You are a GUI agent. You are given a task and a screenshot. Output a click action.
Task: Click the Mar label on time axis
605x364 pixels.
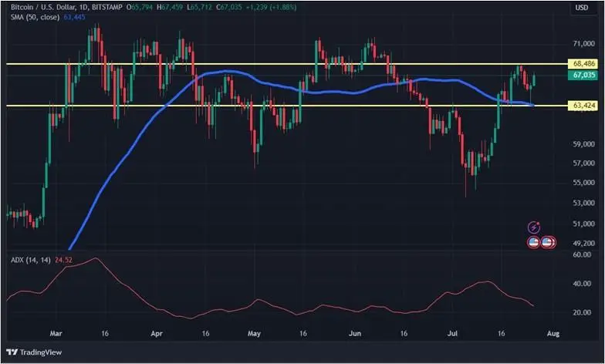point(55,334)
